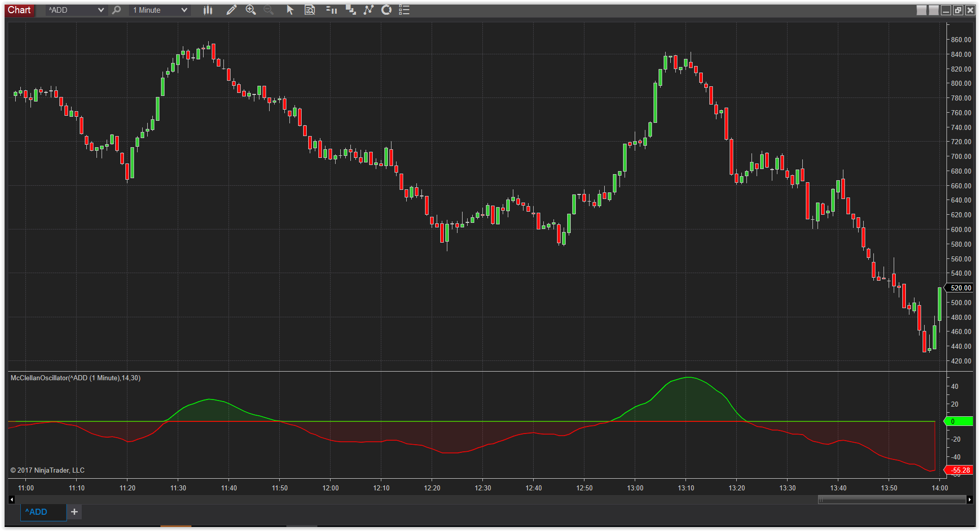This screenshot has height=531, width=980.
Task: Select the cursor pointer tool
Action: (290, 10)
